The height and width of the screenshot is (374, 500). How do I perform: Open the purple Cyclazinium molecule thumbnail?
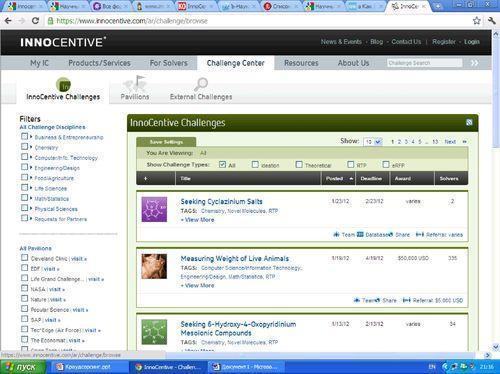point(154,209)
